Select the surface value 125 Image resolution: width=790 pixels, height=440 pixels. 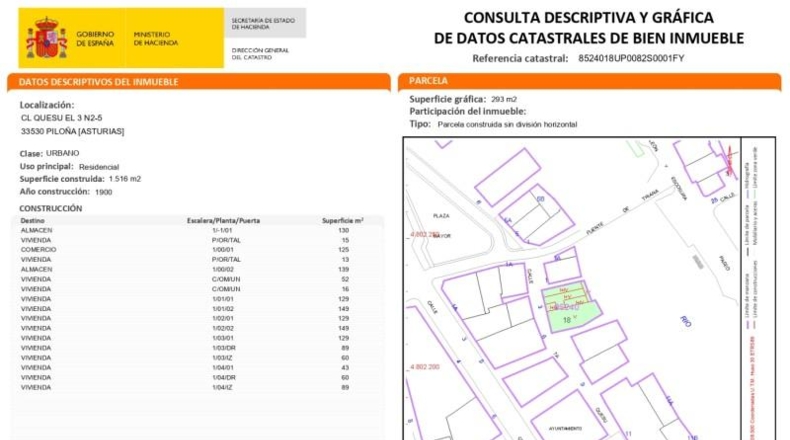[344, 250]
